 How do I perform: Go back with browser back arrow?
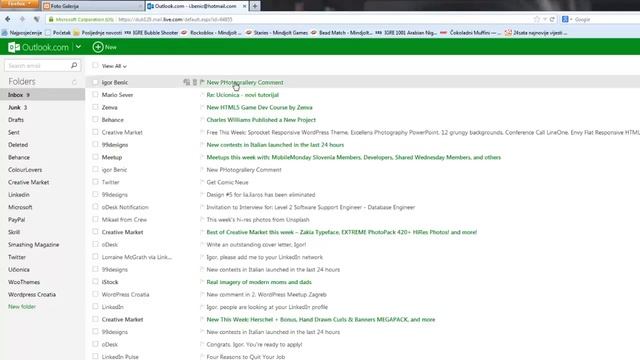[x=8, y=19]
